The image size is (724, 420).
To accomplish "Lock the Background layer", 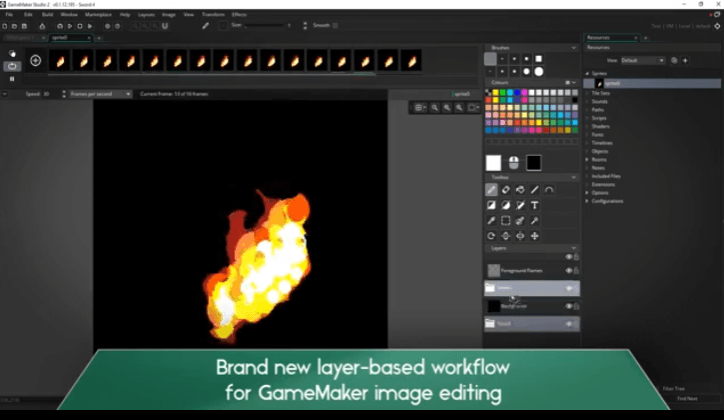I will tap(576, 306).
